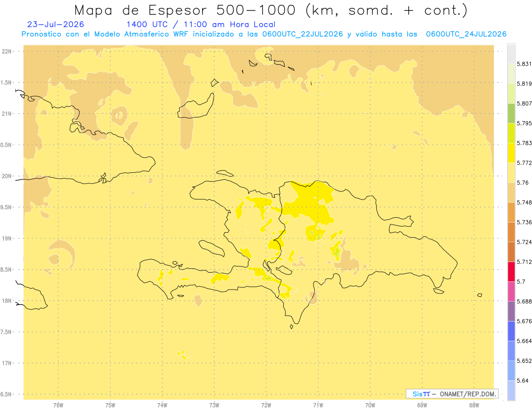
Task: Click the 5.676 colorbar value
Action: (524, 321)
